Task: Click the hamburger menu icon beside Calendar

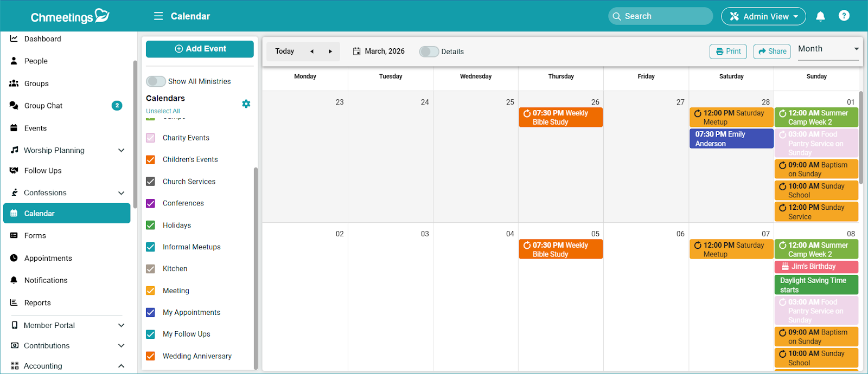Action: pyautogui.click(x=158, y=16)
